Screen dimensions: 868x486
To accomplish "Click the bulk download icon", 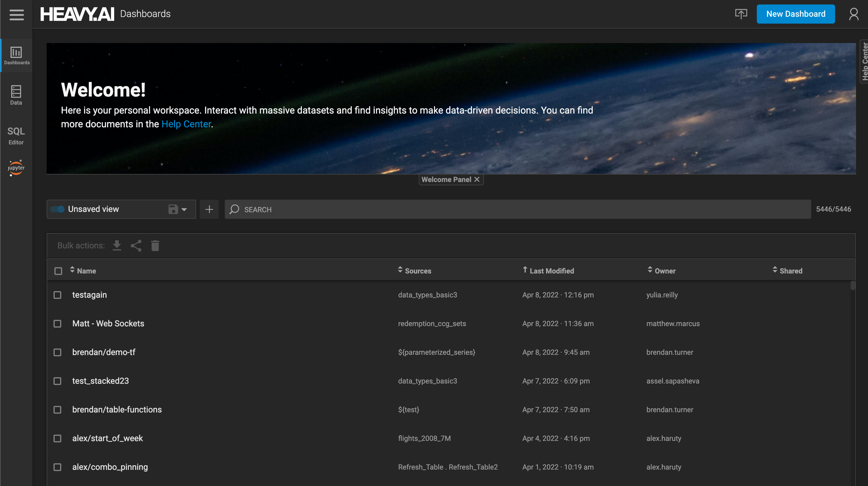I will (117, 245).
